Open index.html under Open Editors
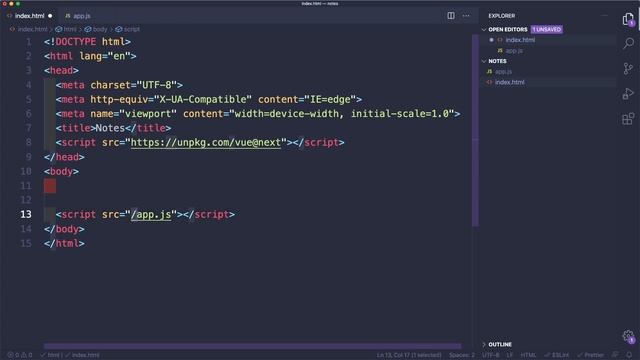This screenshot has height=360, width=640. click(x=520, y=40)
